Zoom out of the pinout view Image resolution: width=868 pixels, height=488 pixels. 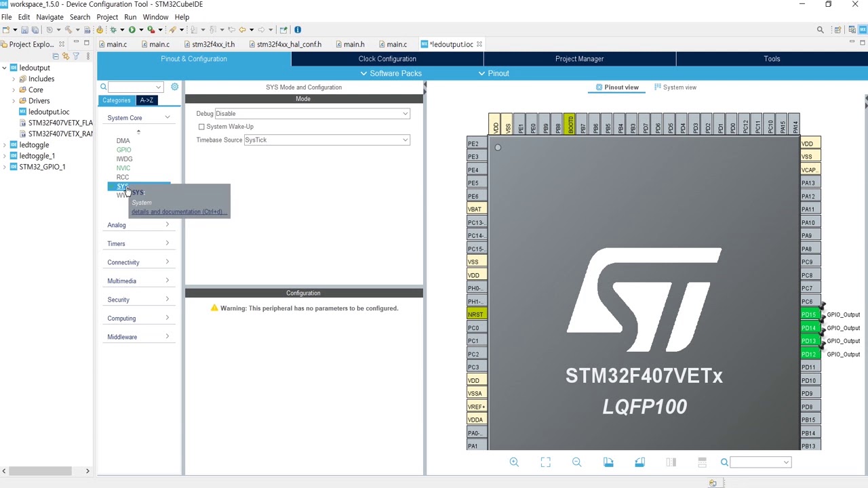coord(576,462)
